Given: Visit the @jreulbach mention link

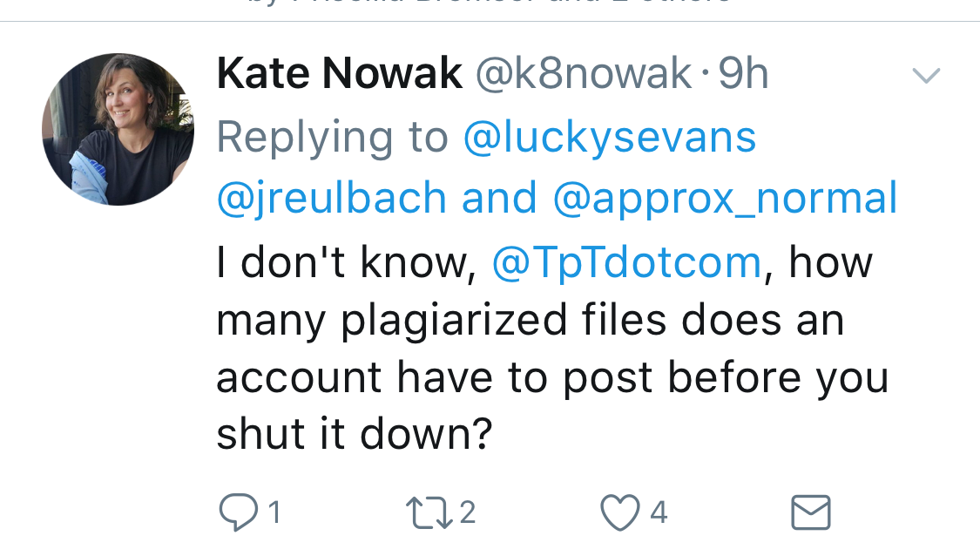Looking at the screenshot, I should pyautogui.click(x=332, y=199).
